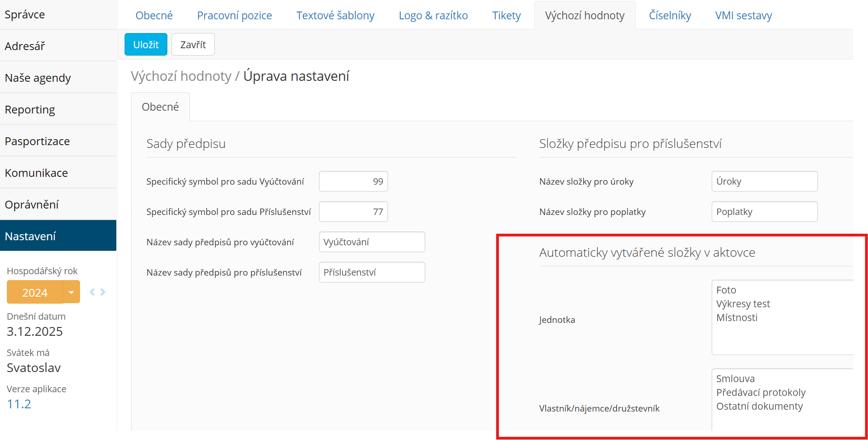Switch to Pracovní pozice tab
This screenshot has height=440, width=868.
tap(234, 16)
